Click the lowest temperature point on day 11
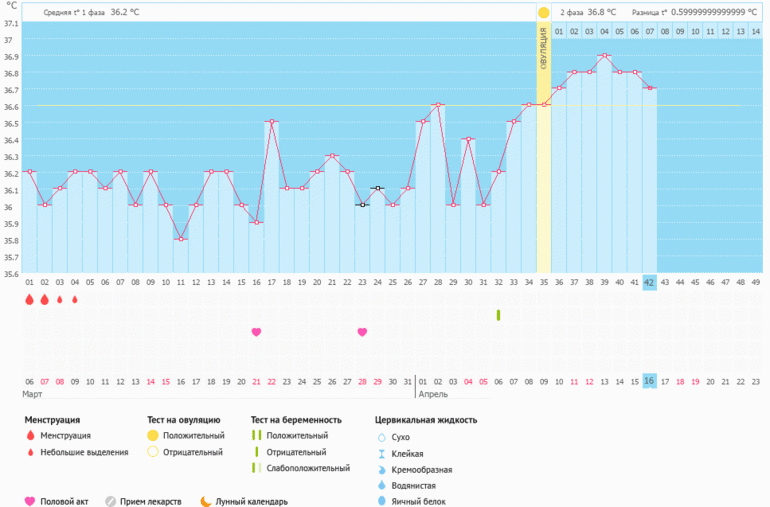 180,239
